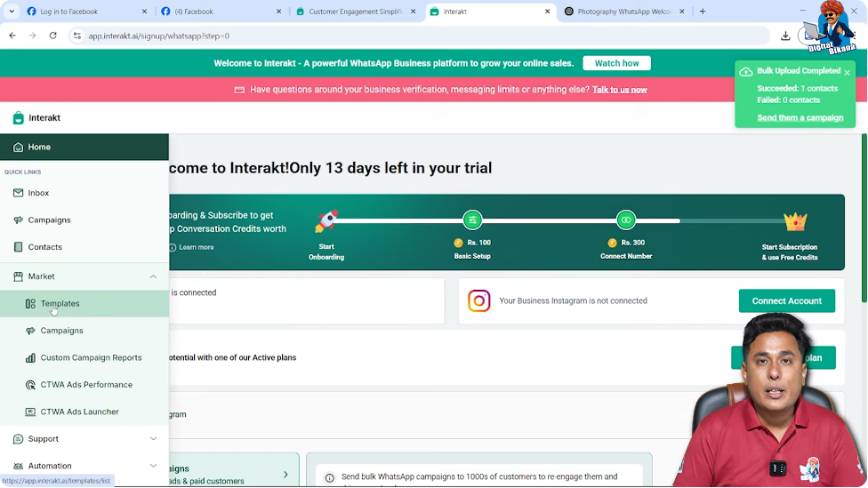Click the Rs. 100 credits label
The image size is (868, 488).
[x=478, y=243]
